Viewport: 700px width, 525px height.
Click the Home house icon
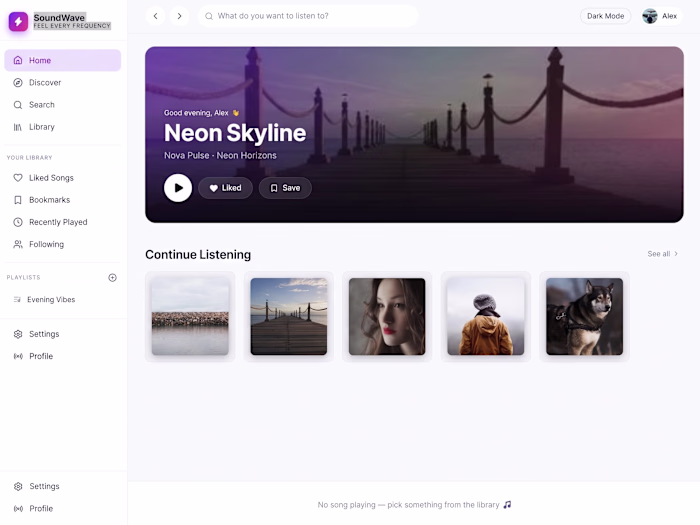point(18,60)
